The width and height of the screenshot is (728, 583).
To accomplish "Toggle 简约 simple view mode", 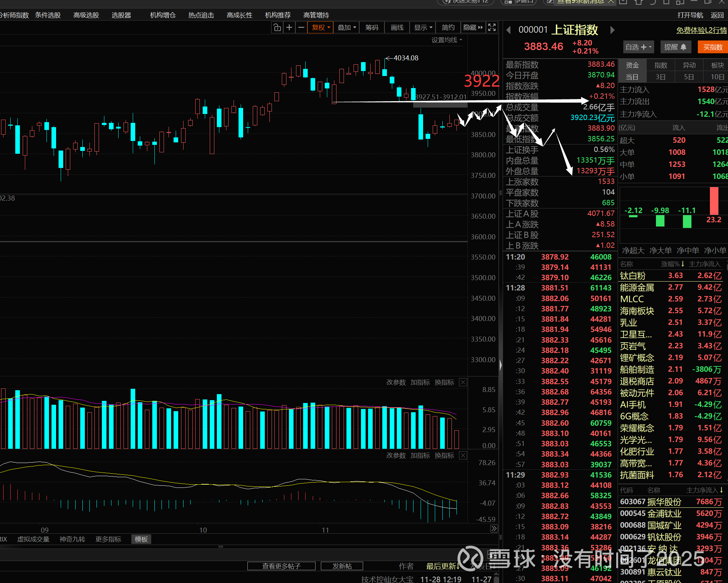I will click(448, 27).
